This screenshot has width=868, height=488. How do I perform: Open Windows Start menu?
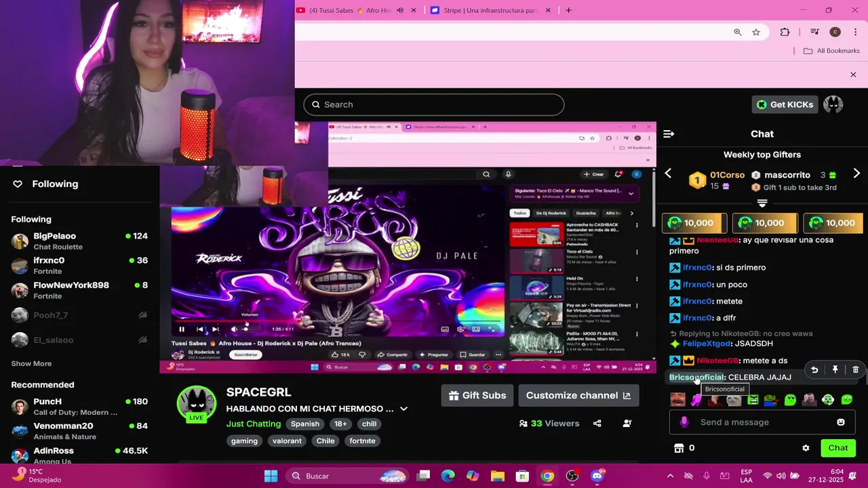tap(271, 476)
